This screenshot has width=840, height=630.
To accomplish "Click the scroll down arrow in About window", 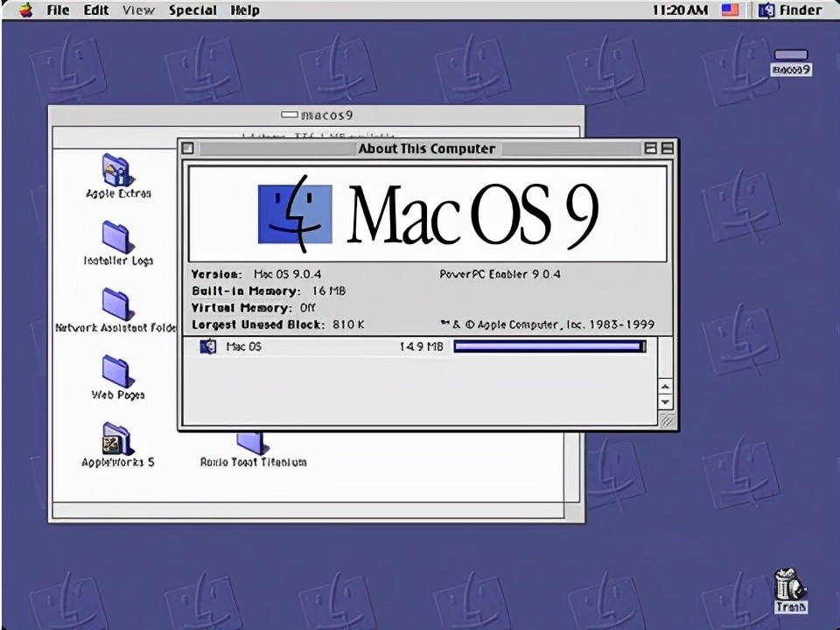I will tap(665, 402).
